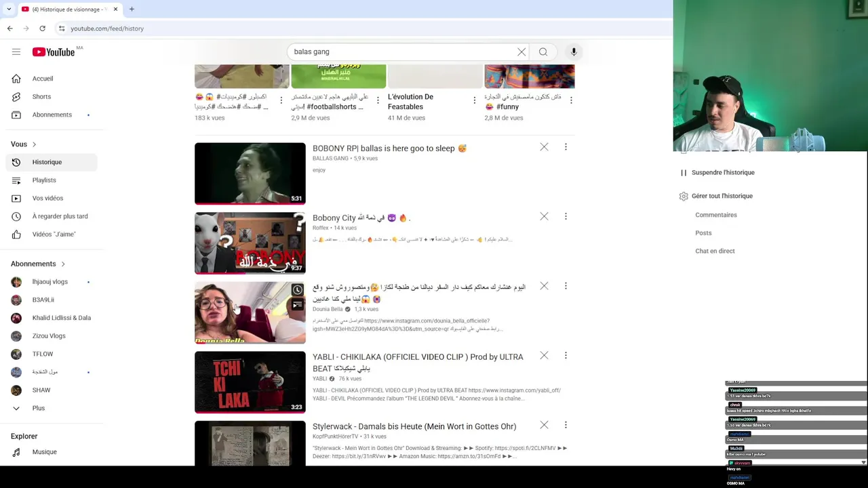Open the TCHI KI LAKA video thumbnail
Viewport: 868px width, 488px height.
[x=250, y=382]
